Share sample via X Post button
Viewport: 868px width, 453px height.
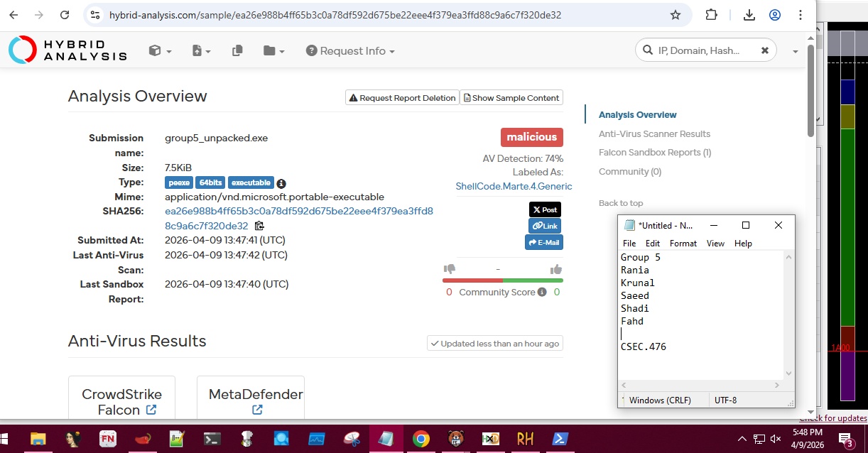tap(545, 209)
